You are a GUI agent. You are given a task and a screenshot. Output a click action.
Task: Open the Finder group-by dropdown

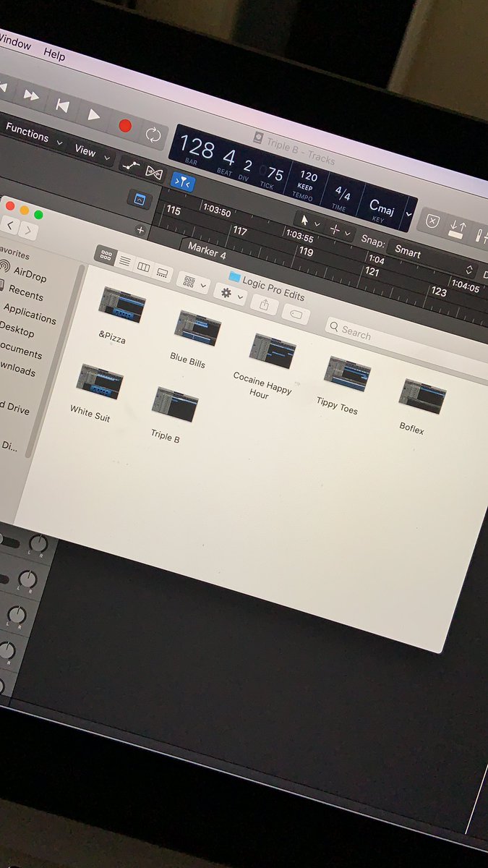tap(192, 283)
